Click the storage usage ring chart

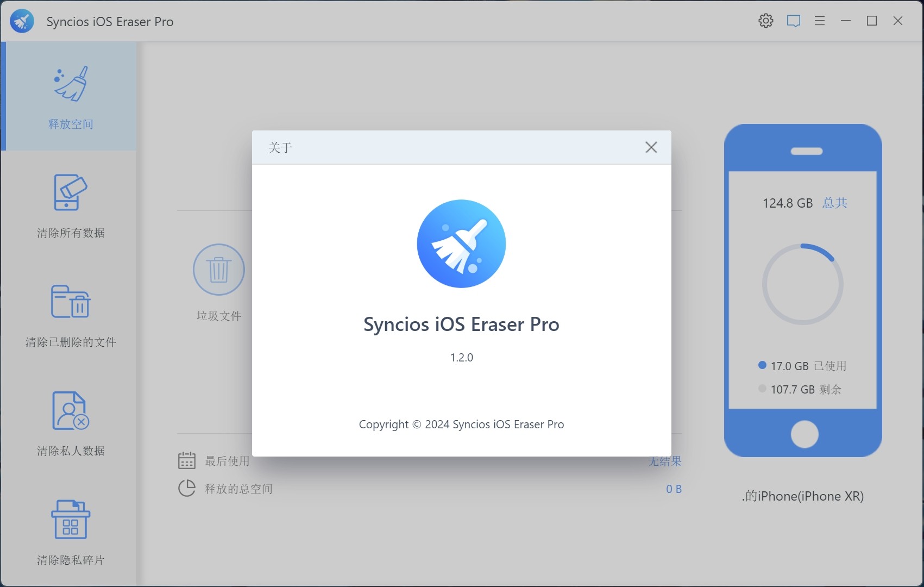(803, 284)
